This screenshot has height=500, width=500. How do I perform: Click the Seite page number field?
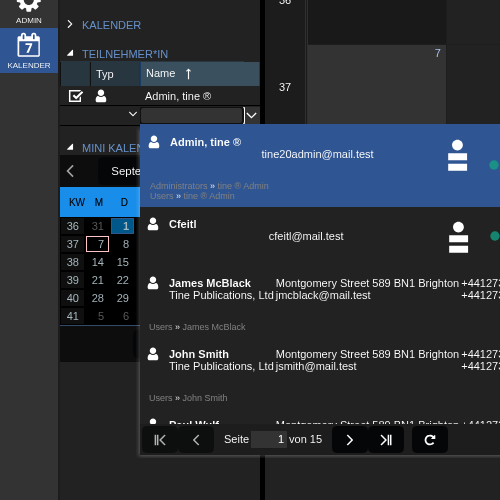pyautogui.click(x=269, y=439)
